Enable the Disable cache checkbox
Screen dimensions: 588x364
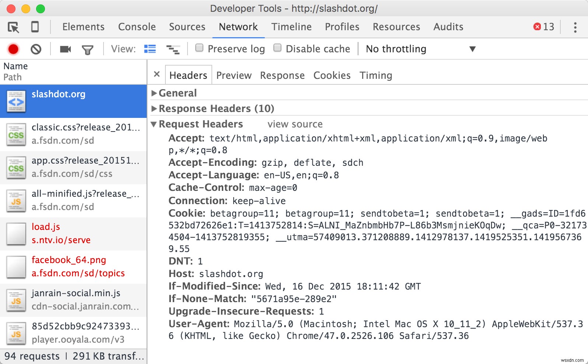coord(277,48)
